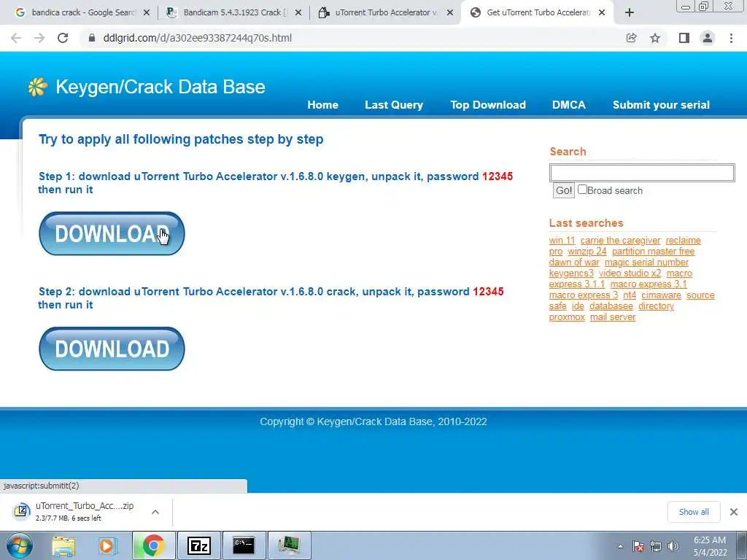This screenshot has width=747, height=560.
Task: Click the Go! search button
Action: click(x=564, y=190)
